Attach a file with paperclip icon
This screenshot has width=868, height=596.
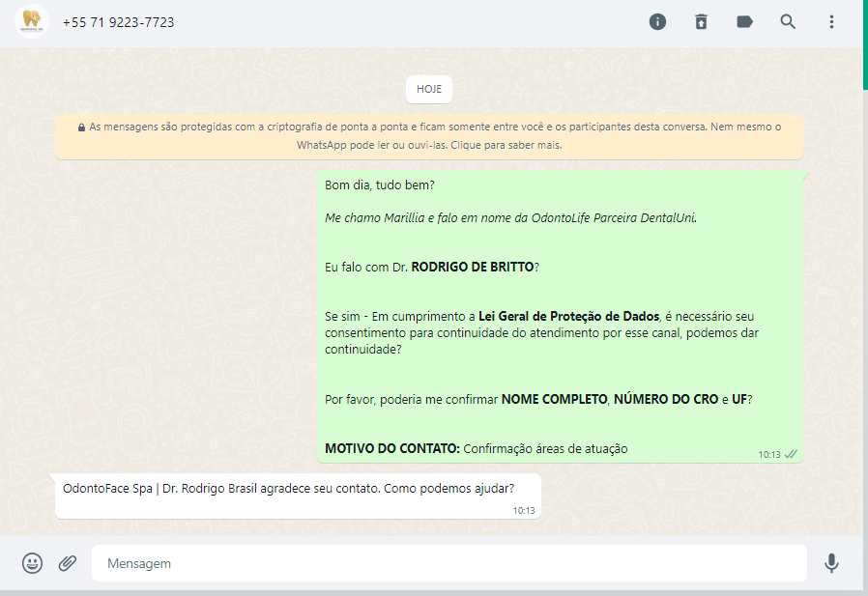(x=68, y=563)
